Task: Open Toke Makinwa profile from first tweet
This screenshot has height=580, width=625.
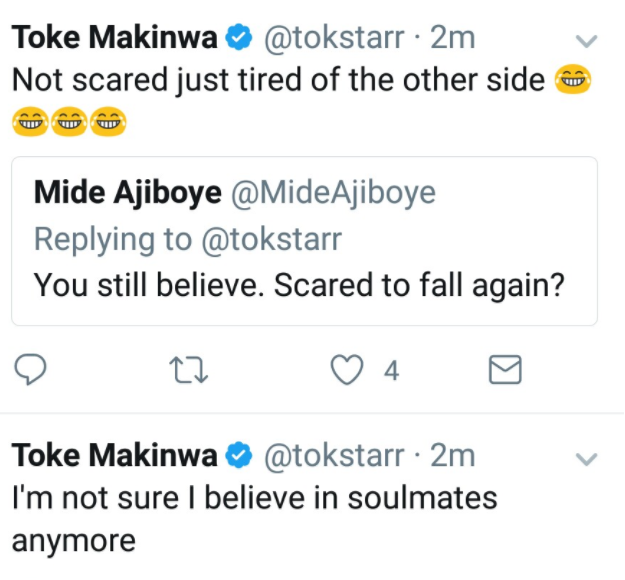Action: coord(115,37)
